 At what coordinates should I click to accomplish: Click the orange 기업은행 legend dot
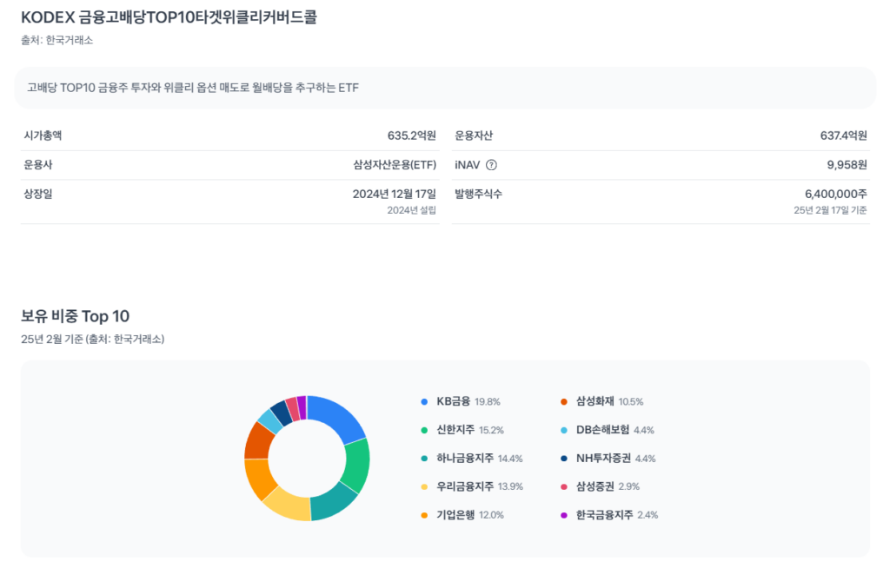(x=424, y=515)
